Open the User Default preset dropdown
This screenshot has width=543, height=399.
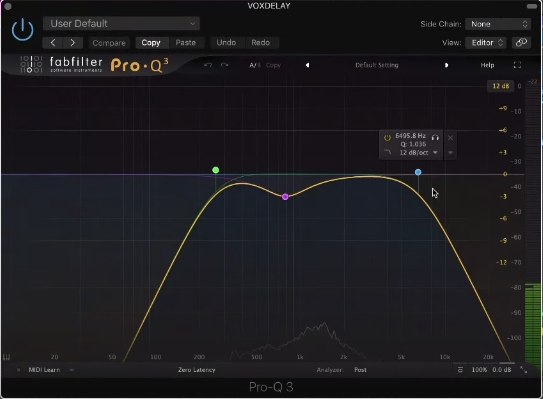[x=121, y=24]
